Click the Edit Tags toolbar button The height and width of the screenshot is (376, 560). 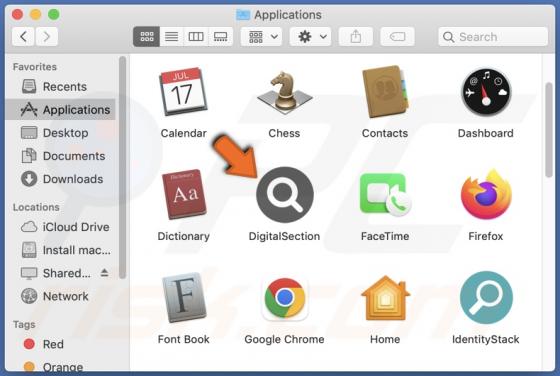pos(398,36)
